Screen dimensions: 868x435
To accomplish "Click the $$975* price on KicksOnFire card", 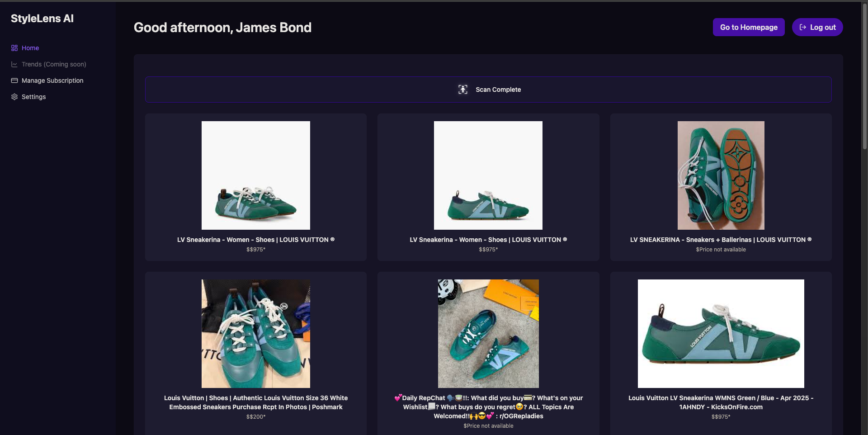I will pyautogui.click(x=721, y=417).
